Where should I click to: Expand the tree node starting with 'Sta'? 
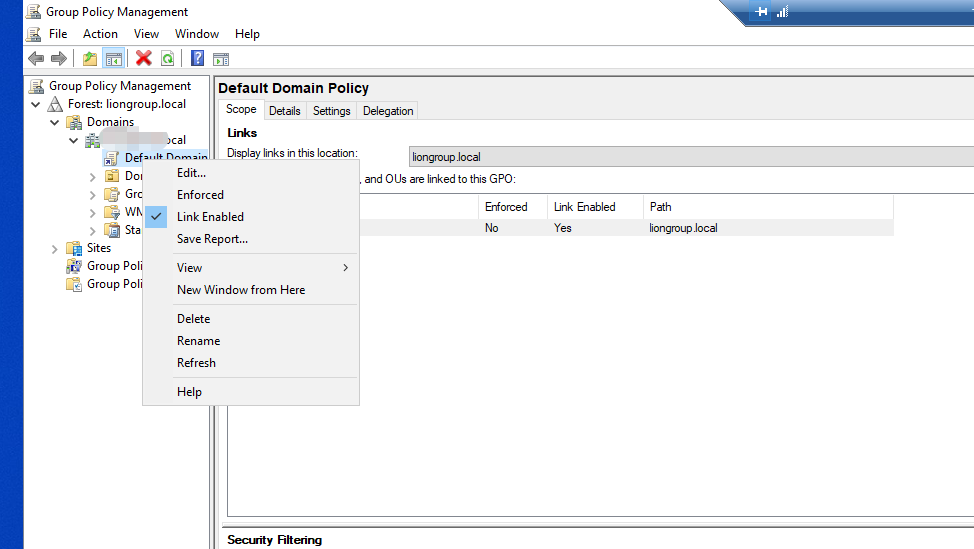coord(93,231)
